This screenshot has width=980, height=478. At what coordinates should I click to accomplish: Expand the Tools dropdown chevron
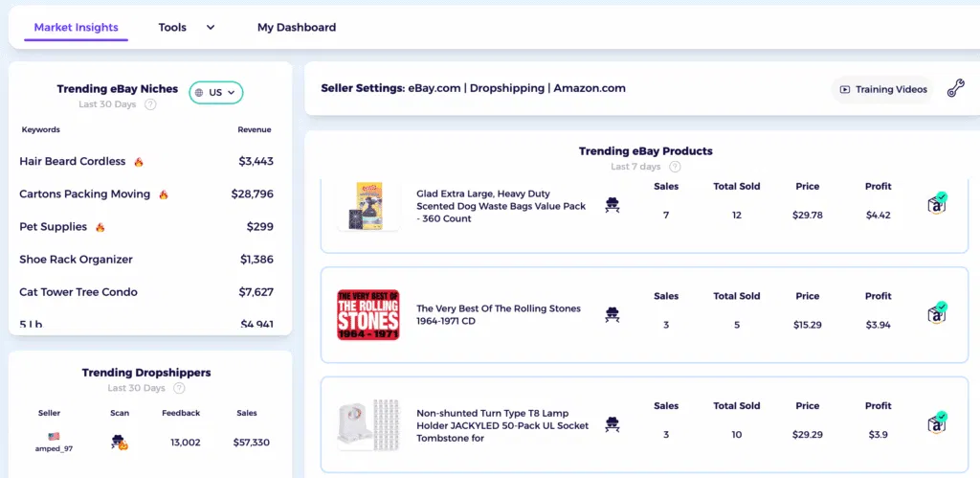(211, 28)
